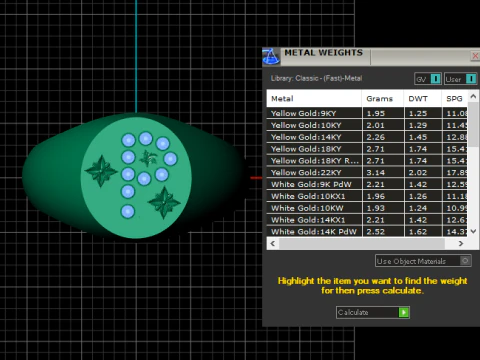The height and width of the screenshot is (360, 480).
Task: Click the horizontal scrollbar thumb
Action: pos(362,243)
